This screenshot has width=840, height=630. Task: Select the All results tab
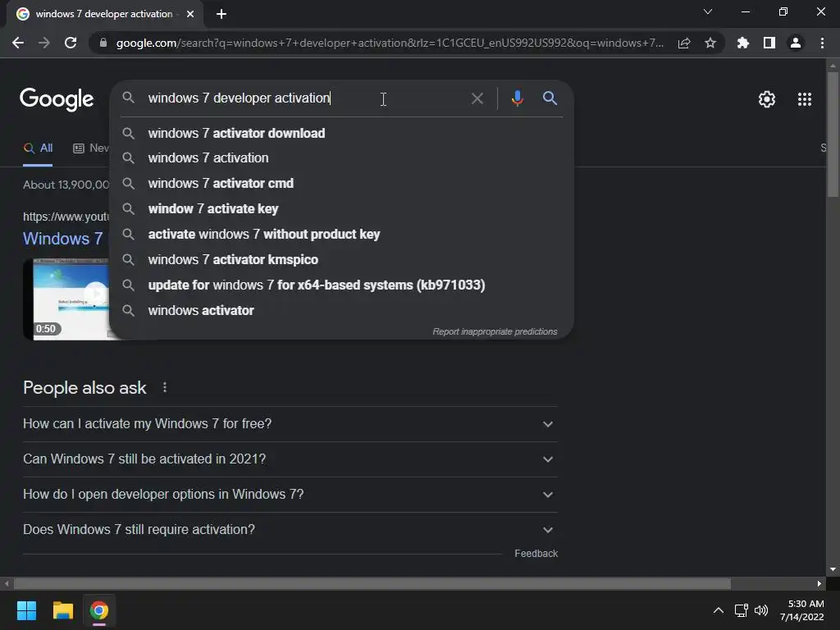coord(38,148)
